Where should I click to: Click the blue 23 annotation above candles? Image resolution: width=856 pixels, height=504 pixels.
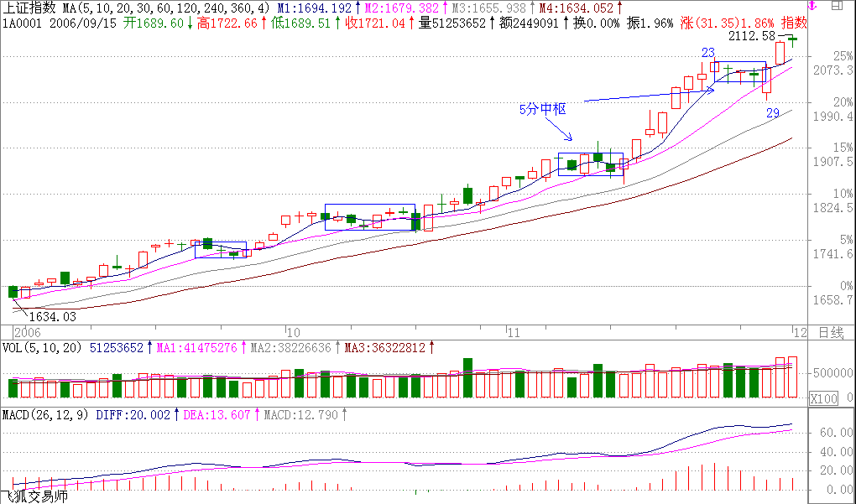[708, 53]
